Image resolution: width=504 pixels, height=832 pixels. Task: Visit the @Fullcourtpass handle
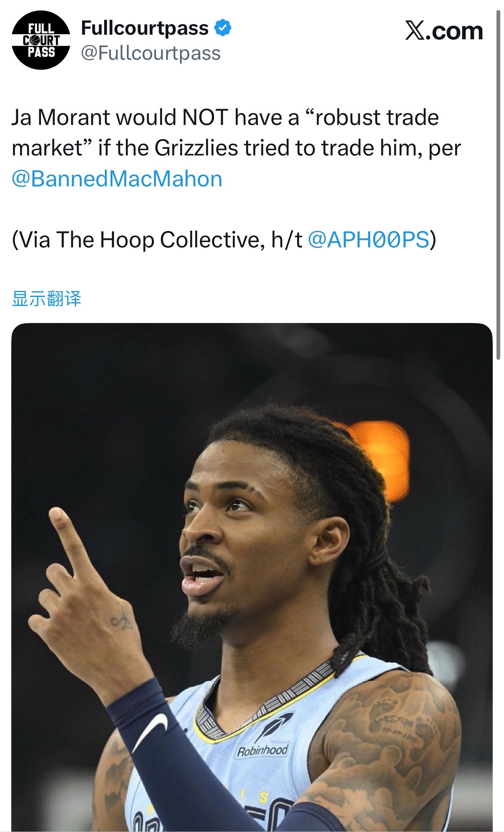(x=150, y=53)
